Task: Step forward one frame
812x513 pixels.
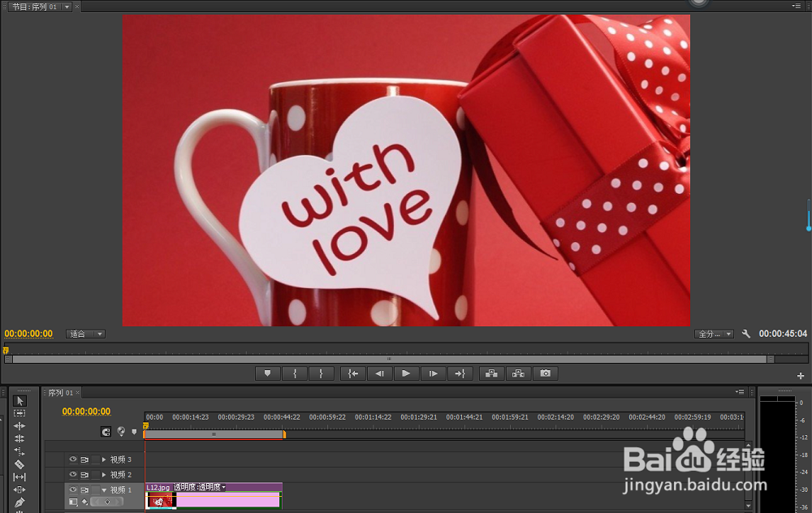Action: (433, 373)
